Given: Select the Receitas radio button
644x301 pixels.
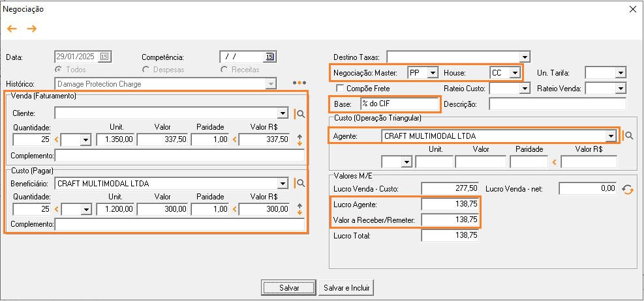Looking at the screenshot, I should (x=224, y=70).
